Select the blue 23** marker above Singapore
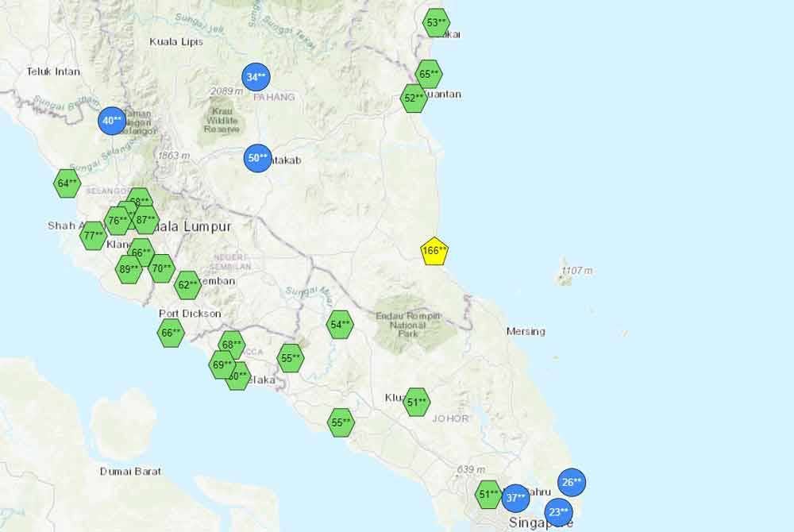Screen dimensions: 794x532 [x=559, y=512]
